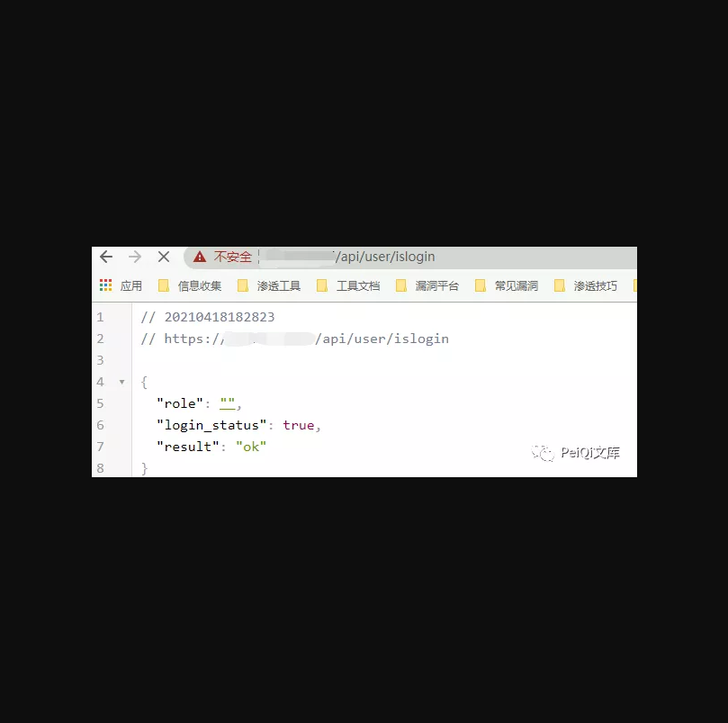Open the 常见漏洞 bookmarks folder
This screenshot has height=723, width=728.
(507, 285)
